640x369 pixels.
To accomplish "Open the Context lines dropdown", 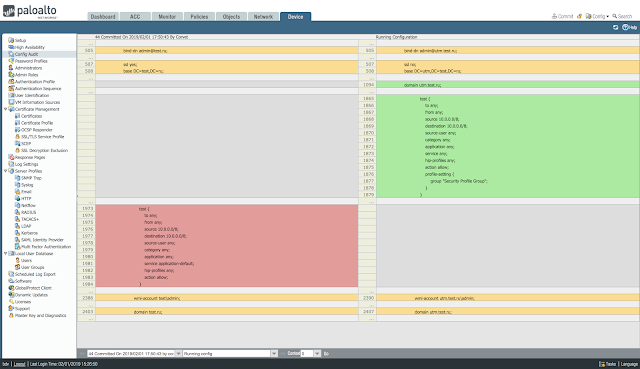I will pos(317,353).
